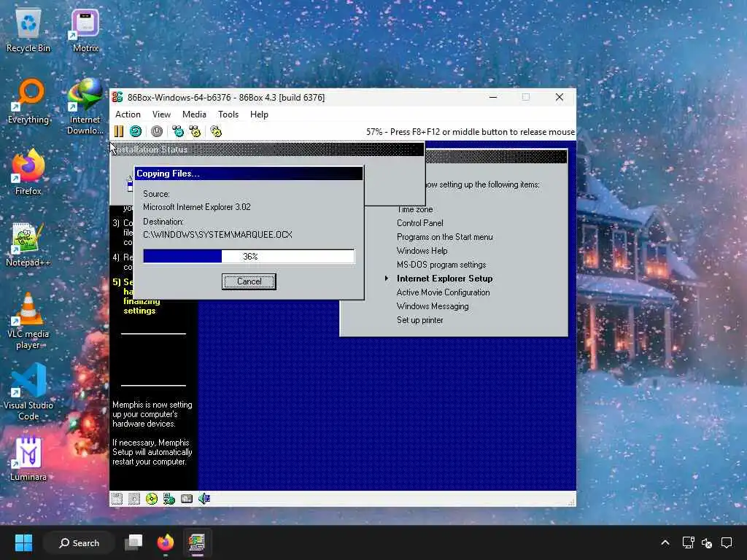Screen dimensions: 747x560
Task: Click the sound speaker status icon
Action: pyautogui.click(x=204, y=499)
